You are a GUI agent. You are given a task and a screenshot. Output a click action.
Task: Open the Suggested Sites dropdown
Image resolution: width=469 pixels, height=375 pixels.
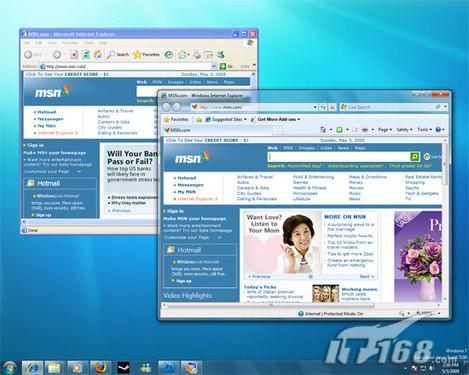point(226,119)
